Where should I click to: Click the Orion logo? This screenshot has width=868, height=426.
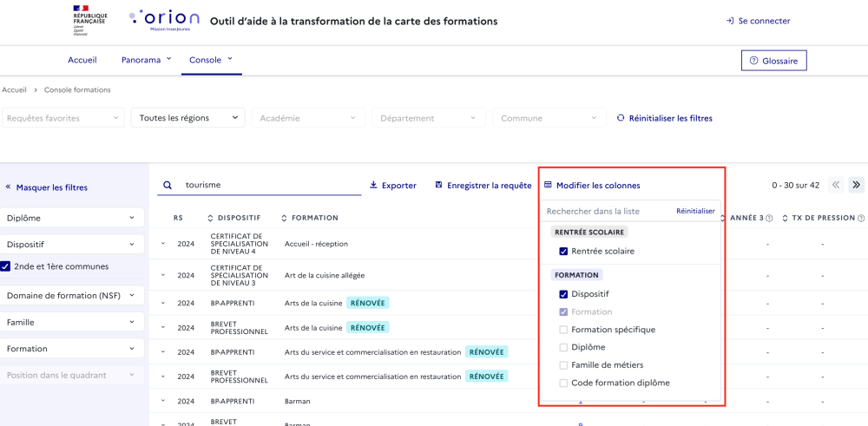pyautogui.click(x=164, y=19)
